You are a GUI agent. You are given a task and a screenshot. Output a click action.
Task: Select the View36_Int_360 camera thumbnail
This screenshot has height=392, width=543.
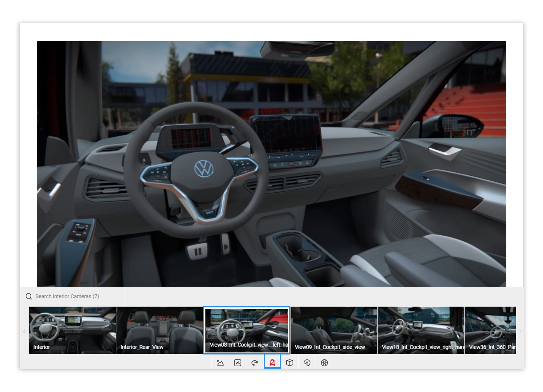[x=490, y=330]
